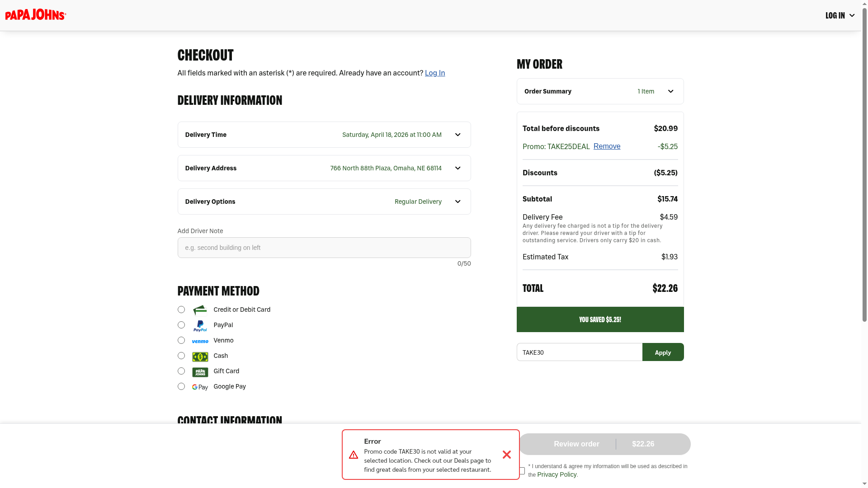Click the Review order button

pyautogui.click(x=604, y=444)
